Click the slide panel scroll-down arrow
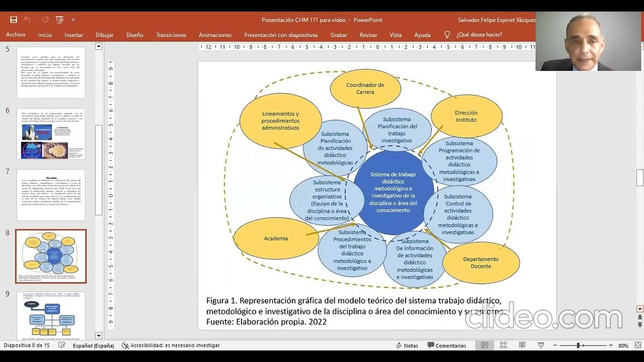Viewport: 644px width, 362px height. point(99,336)
